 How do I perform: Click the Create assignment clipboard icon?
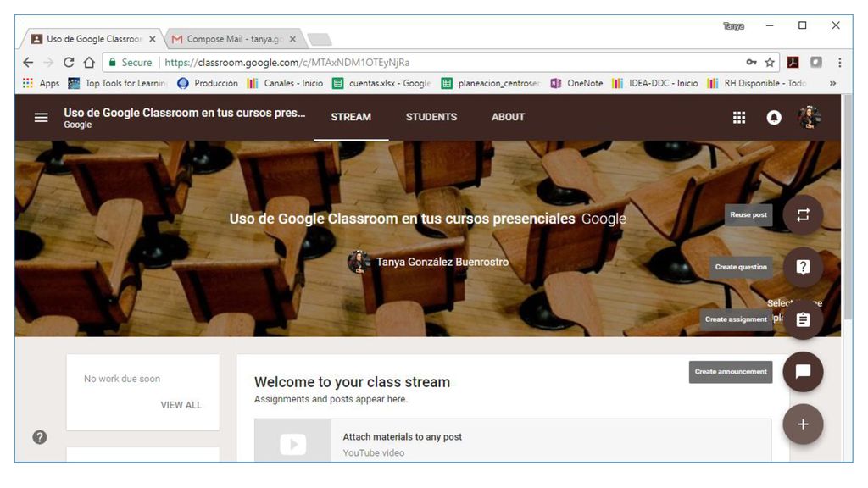click(803, 319)
